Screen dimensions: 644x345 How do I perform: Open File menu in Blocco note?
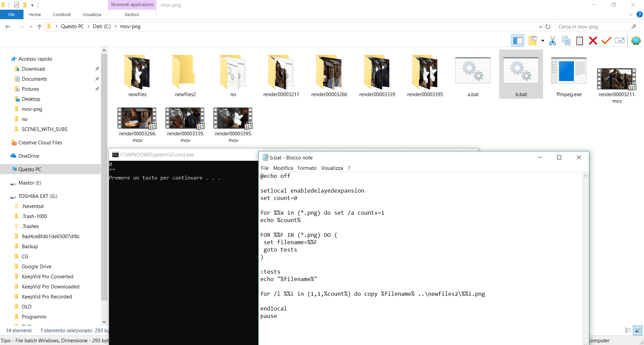coord(265,168)
